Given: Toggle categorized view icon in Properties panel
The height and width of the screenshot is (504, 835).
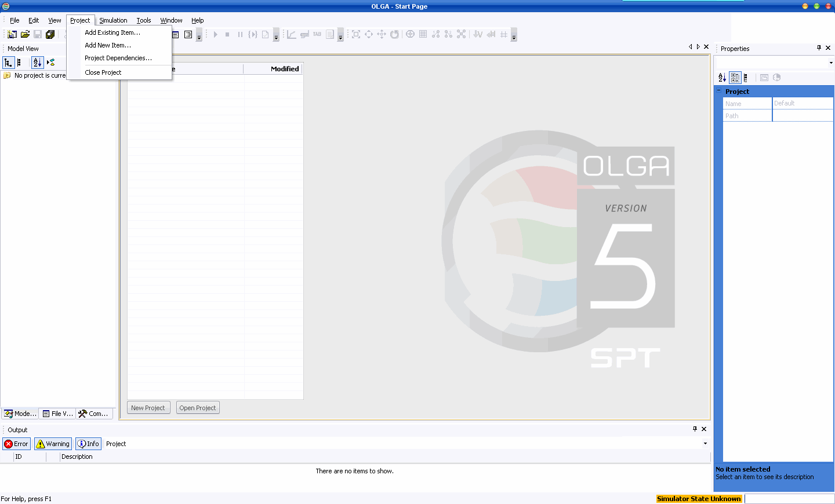Looking at the screenshot, I should coord(735,78).
